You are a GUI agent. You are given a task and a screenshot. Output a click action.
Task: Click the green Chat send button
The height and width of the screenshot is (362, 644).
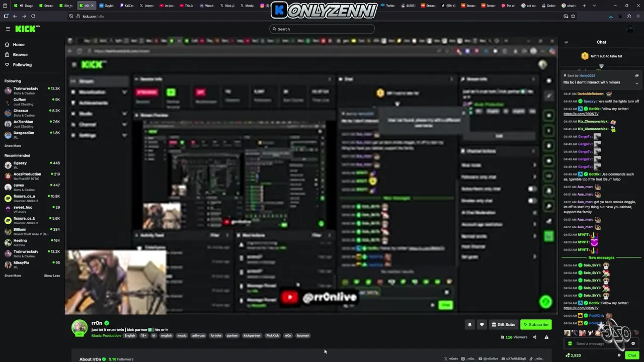[632, 355]
